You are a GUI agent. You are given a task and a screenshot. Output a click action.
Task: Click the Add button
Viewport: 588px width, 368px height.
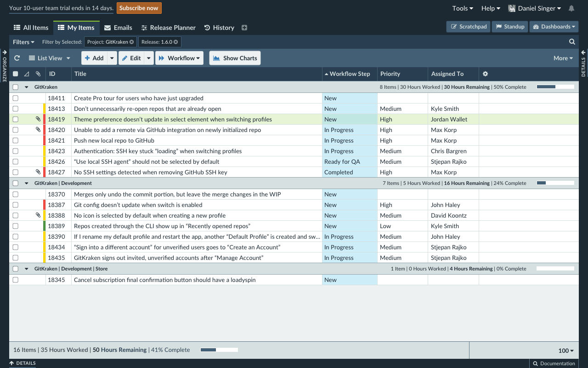[x=94, y=58]
